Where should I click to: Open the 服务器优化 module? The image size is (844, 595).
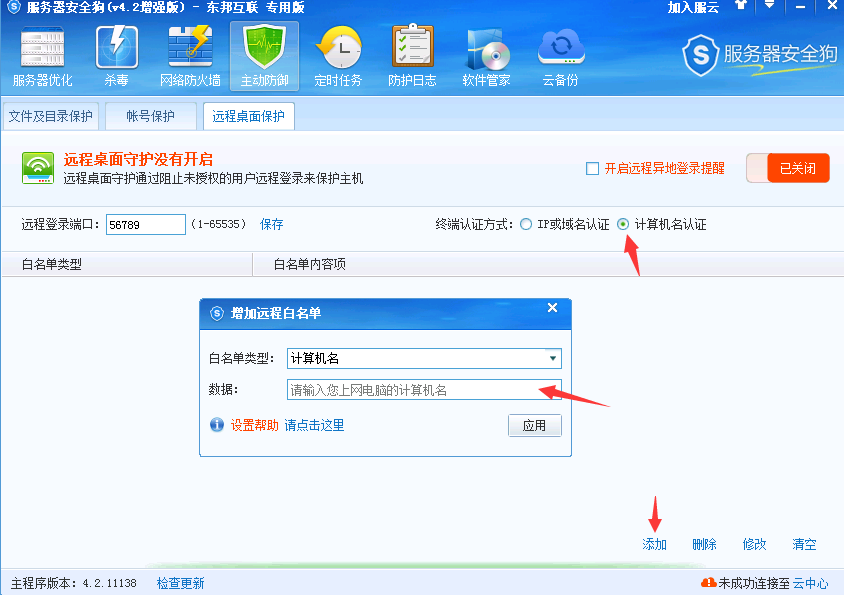pos(43,57)
